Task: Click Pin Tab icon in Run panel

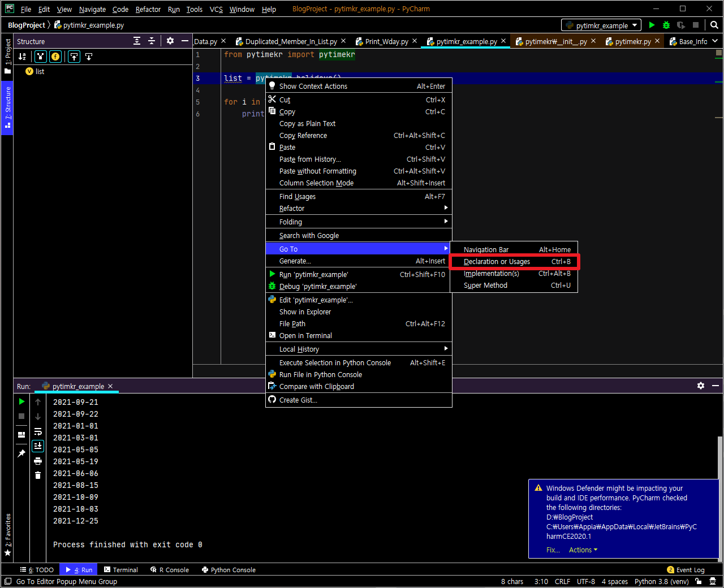Action: 21,453
